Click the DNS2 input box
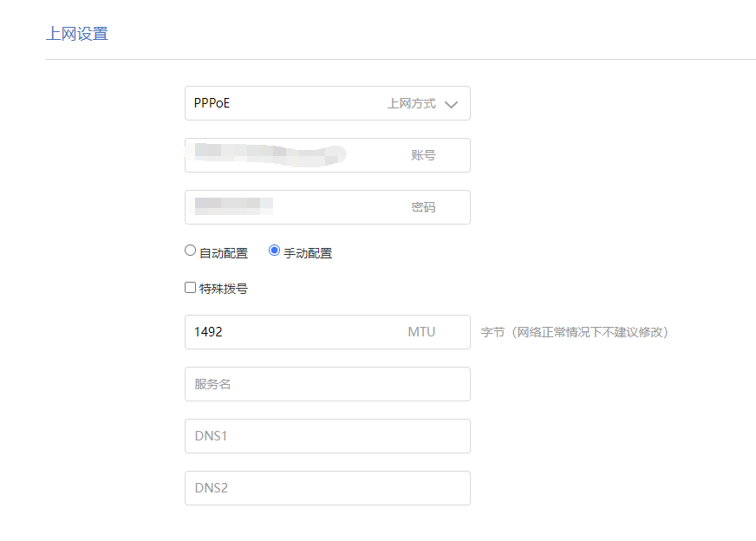This screenshot has height=541, width=756. [x=327, y=488]
